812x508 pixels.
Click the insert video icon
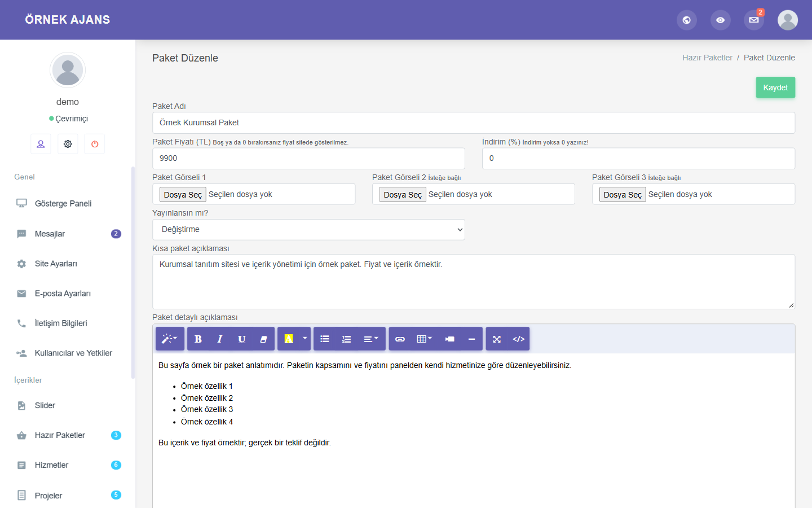pyautogui.click(x=449, y=339)
